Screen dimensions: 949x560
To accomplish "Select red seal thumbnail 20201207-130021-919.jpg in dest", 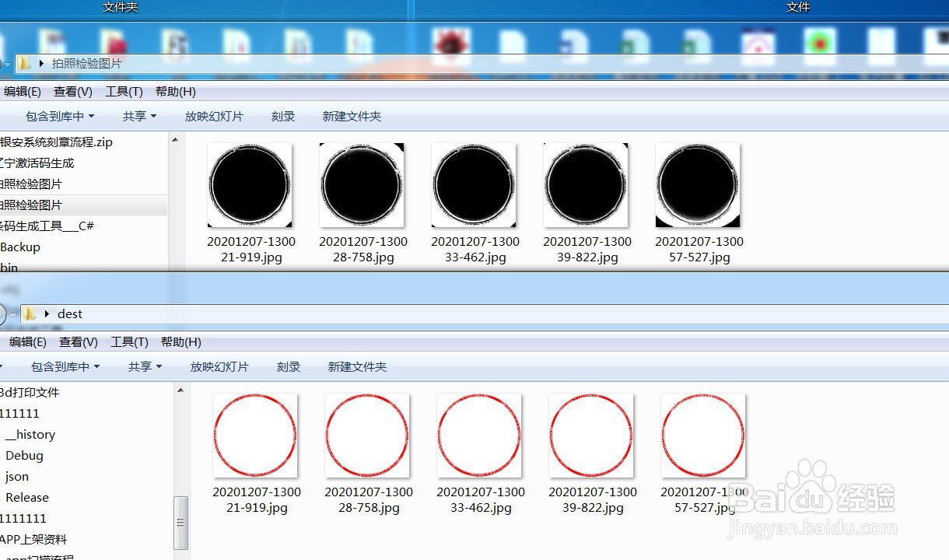I will (x=255, y=436).
